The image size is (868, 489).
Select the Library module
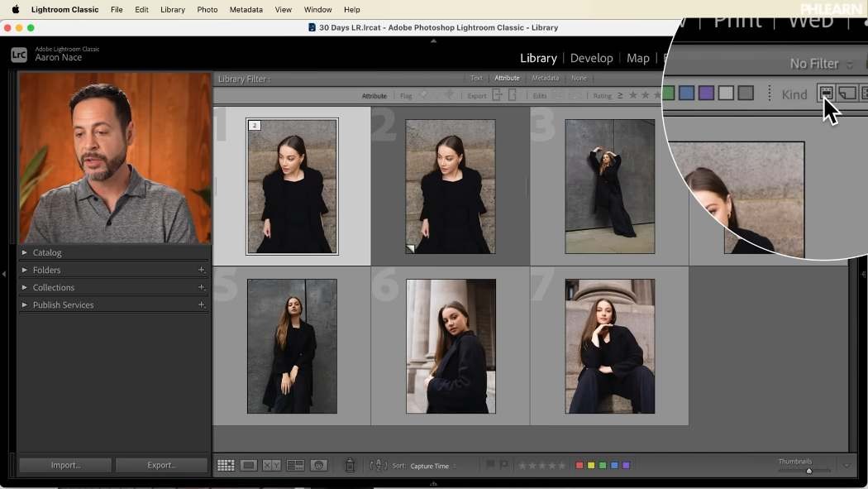pyautogui.click(x=538, y=58)
